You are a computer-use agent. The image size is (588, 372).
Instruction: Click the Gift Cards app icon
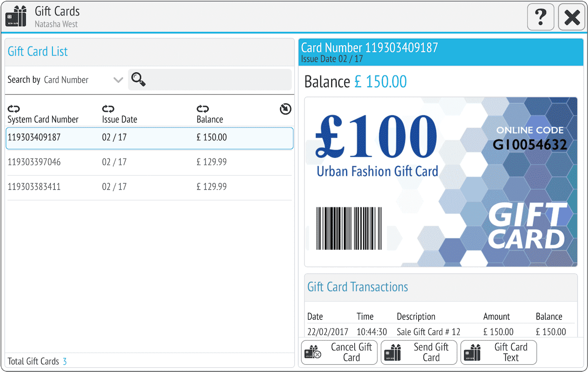pos(16,17)
